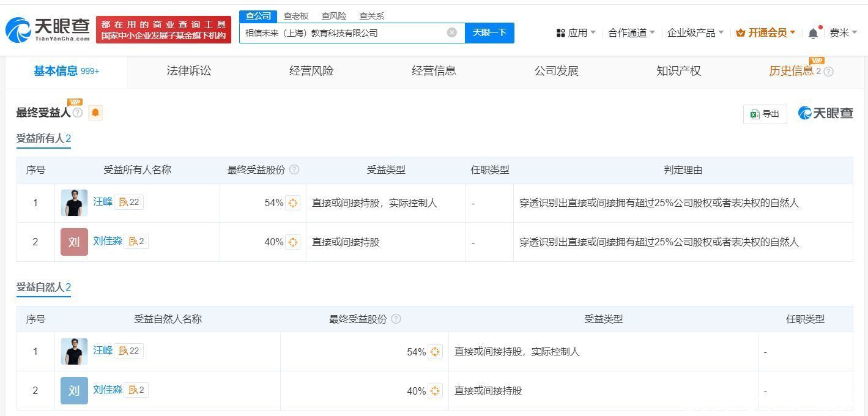The height and width of the screenshot is (416, 868).
Task: Open the notification bell in top bar
Action: click(813, 33)
